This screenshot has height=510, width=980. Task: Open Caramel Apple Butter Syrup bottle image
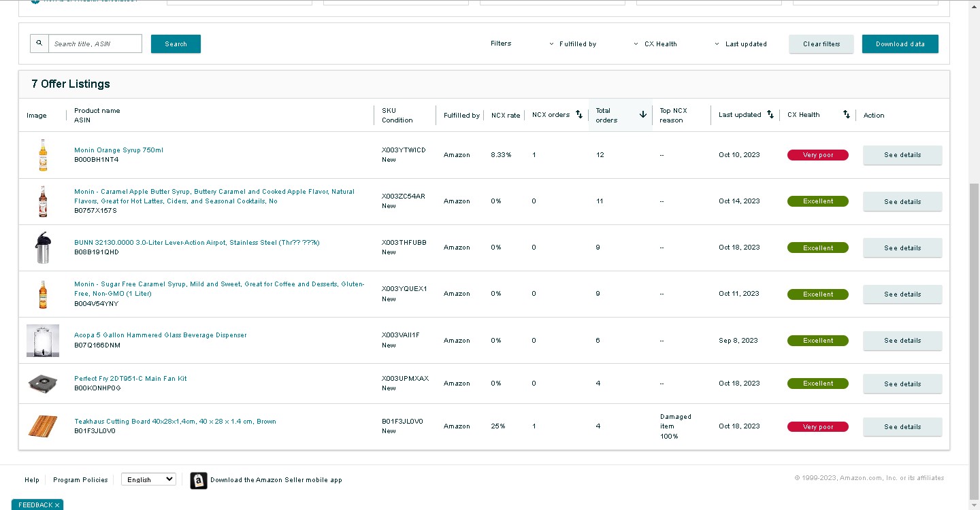43,201
